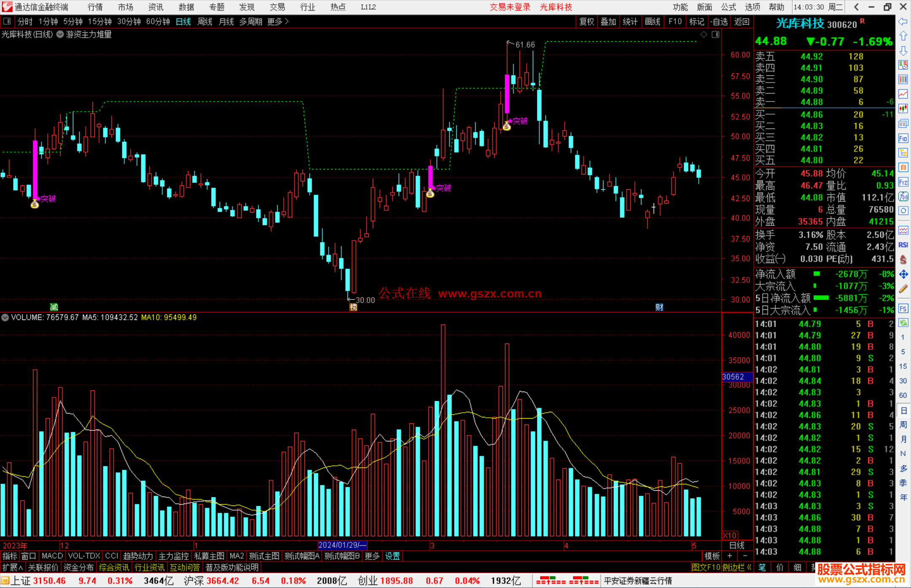The height and width of the screenshot is (588, 911).
Task: Click the 30562 volume axis marker
Action: click(x=734, y=377)
